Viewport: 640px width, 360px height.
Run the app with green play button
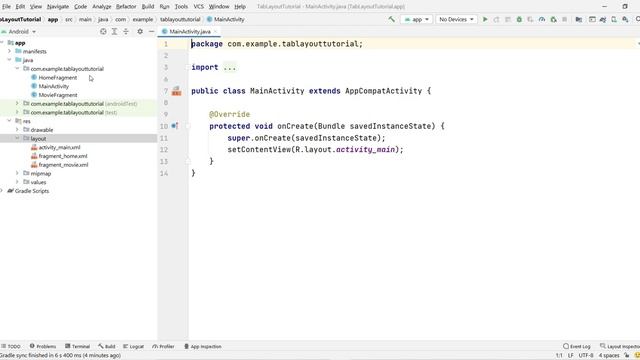pos(485,19)
